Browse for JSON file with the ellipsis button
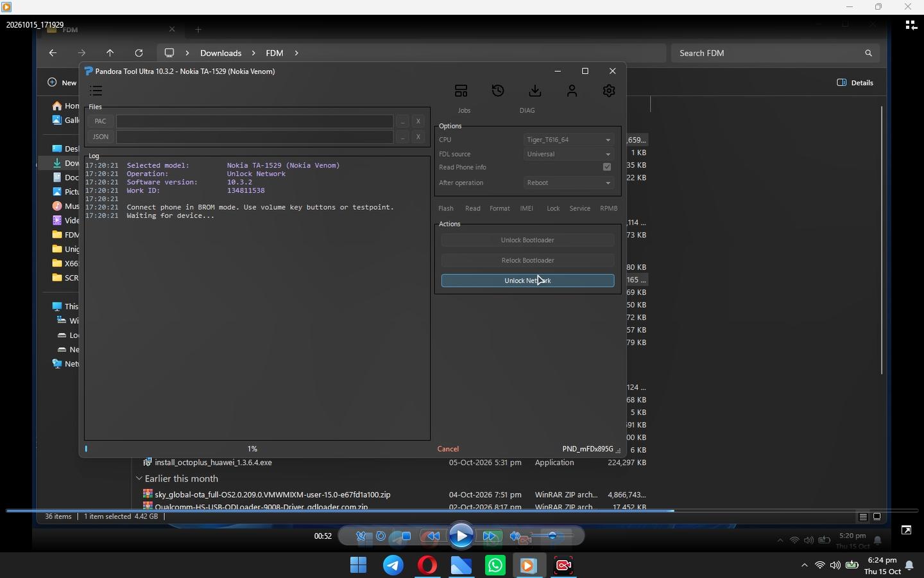 coord(402,137)
